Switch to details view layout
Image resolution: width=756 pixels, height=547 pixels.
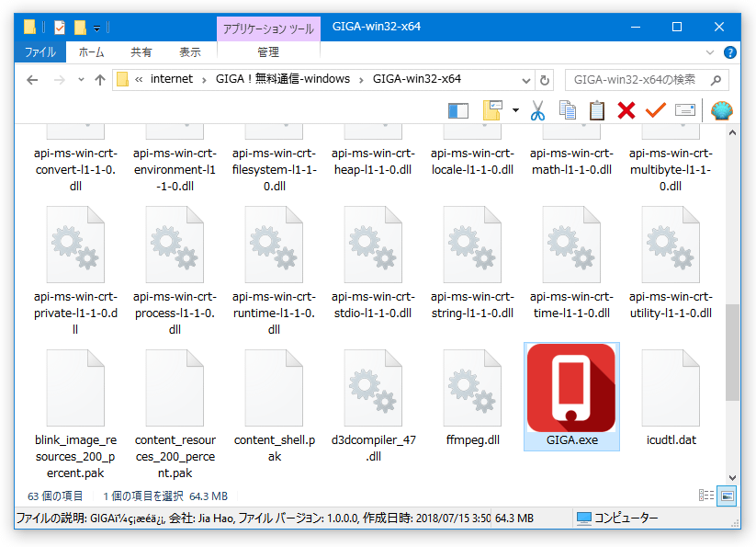pyautogui.click(x=706, y=496)
